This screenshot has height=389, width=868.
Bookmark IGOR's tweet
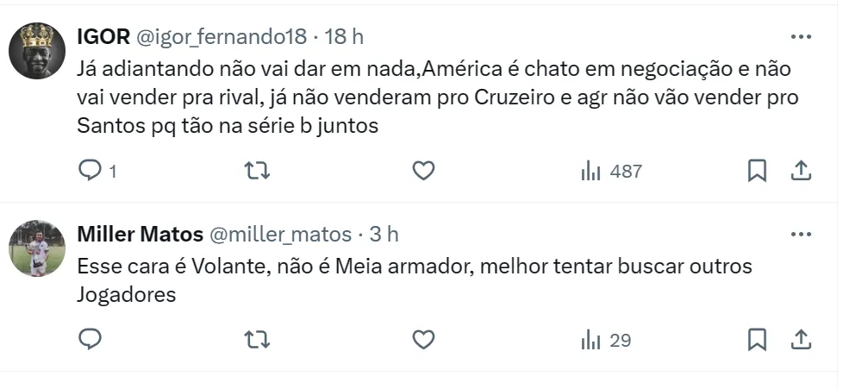[757, 172]
